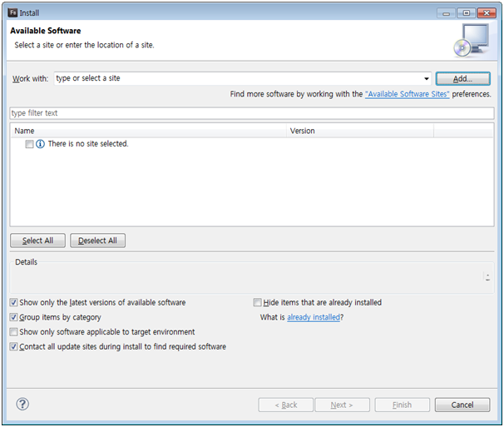Click the help question mark icon
This screenshot has width=504, height=427.
22,404
